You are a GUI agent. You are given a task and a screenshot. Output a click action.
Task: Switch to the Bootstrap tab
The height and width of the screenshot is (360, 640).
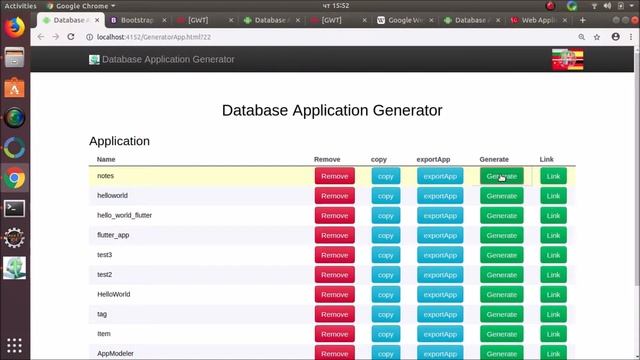(x=137, y=20)
